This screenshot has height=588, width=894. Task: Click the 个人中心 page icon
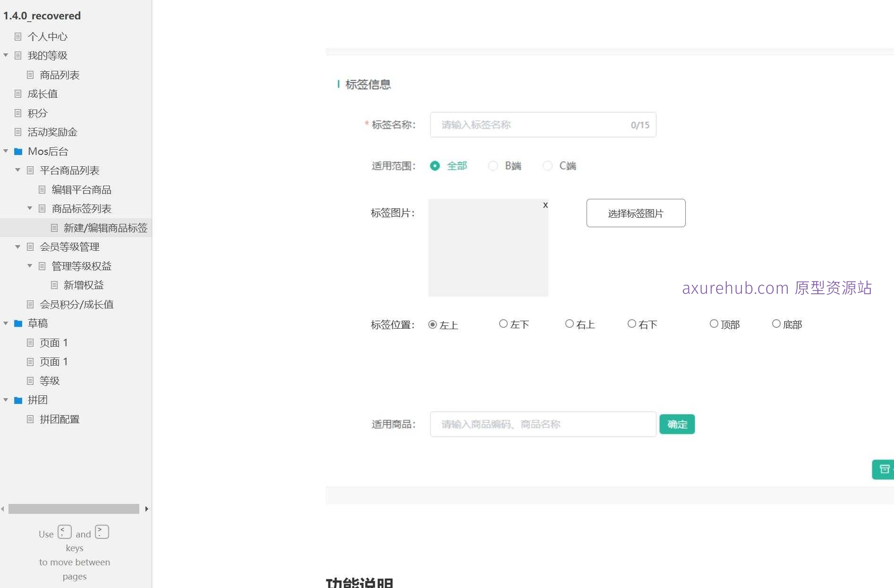(x=18, y=36)
